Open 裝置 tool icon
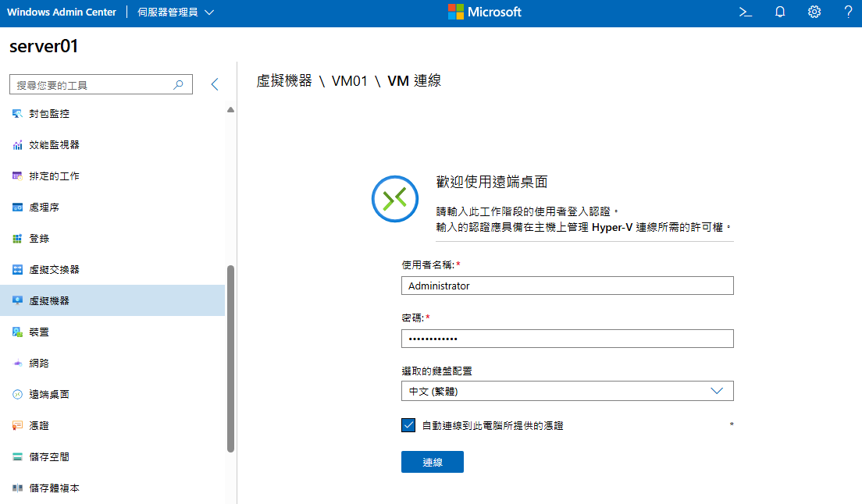Screen dimensions: 862x504 point(18,332)
